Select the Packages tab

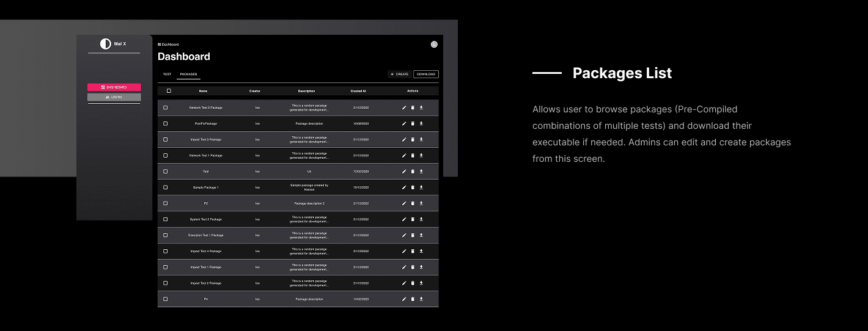click(x=188, y=75)
